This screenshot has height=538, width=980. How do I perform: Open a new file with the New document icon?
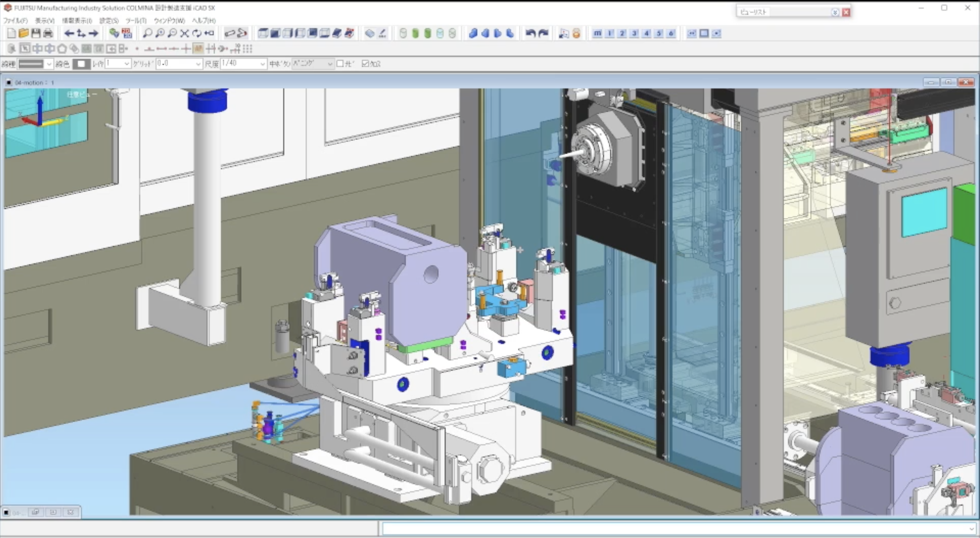click(11, 33)
